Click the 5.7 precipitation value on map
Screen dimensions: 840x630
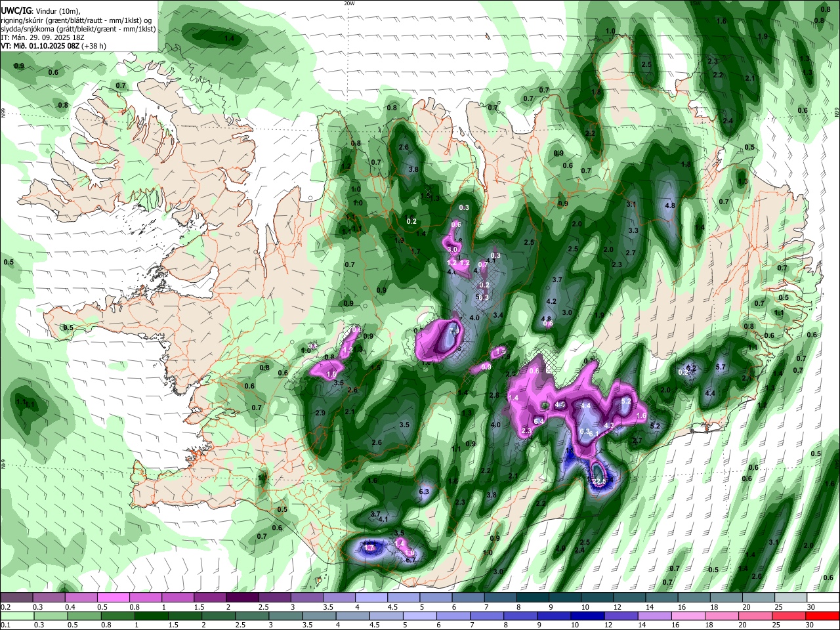pos(721,367)
